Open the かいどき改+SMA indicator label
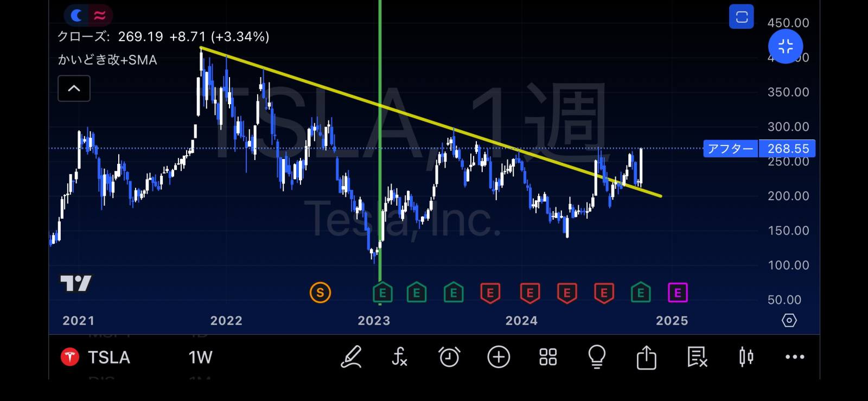Screen dimensions: 868x401 (x=107, y=60)
